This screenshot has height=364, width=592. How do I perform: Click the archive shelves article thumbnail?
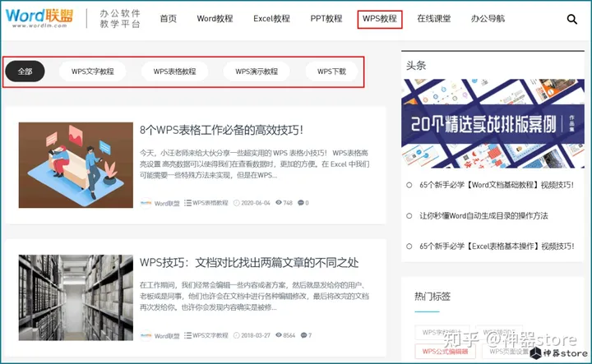click(x=76, y=297)
